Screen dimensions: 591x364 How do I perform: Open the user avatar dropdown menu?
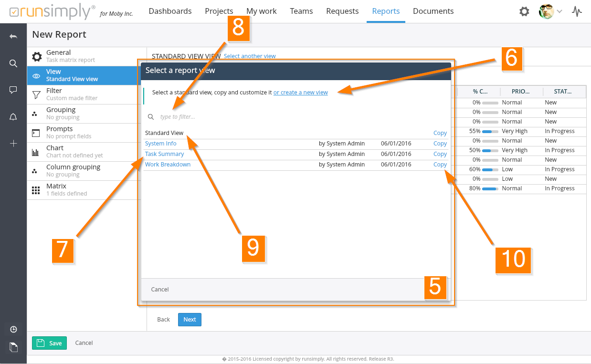pyautogui.click(x=550, y=11)
